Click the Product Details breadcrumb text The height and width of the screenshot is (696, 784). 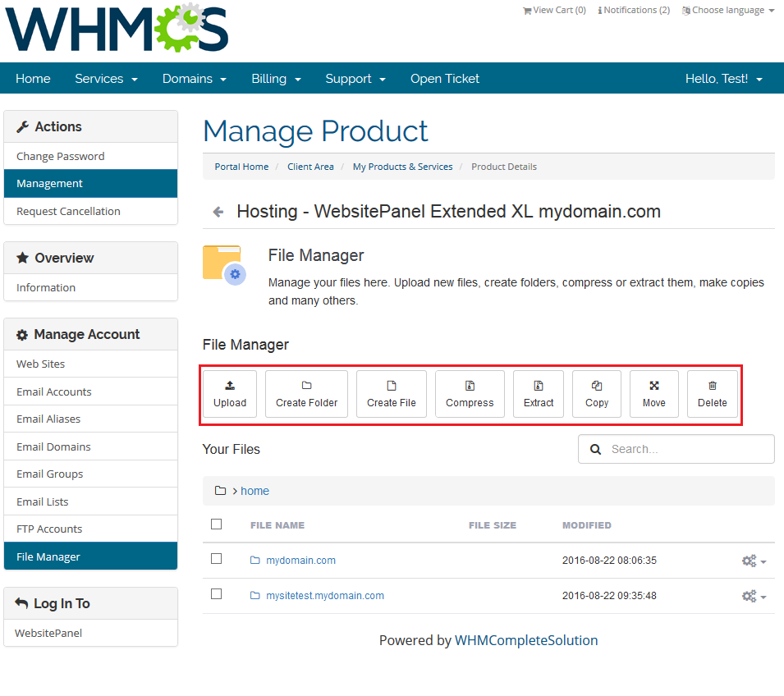[504, 167]
